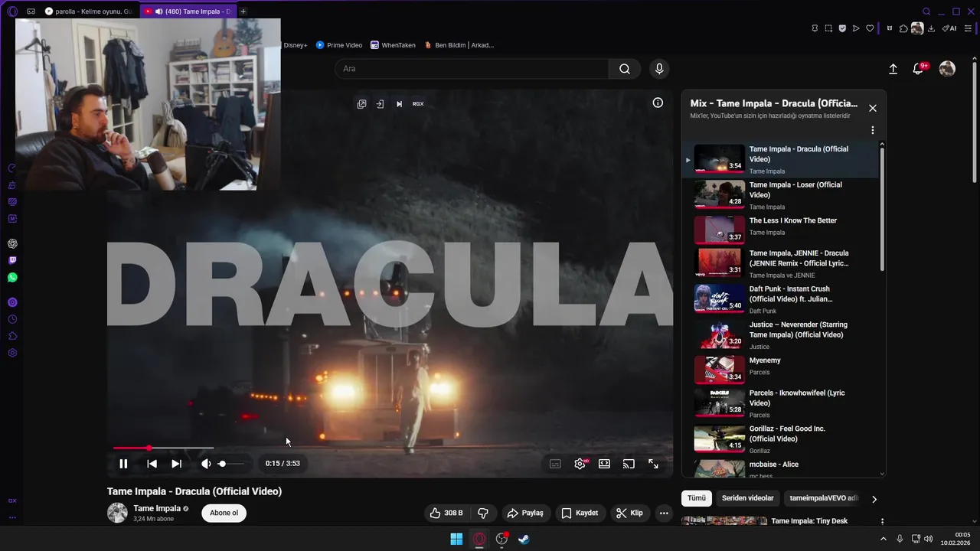Open the Opera extensions puzzle icon

[903, 28]
